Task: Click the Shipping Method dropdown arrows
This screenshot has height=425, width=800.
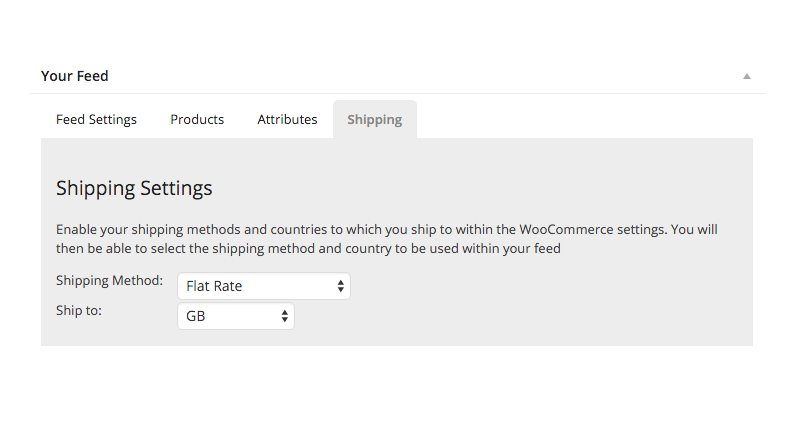Action: [341, 286]
